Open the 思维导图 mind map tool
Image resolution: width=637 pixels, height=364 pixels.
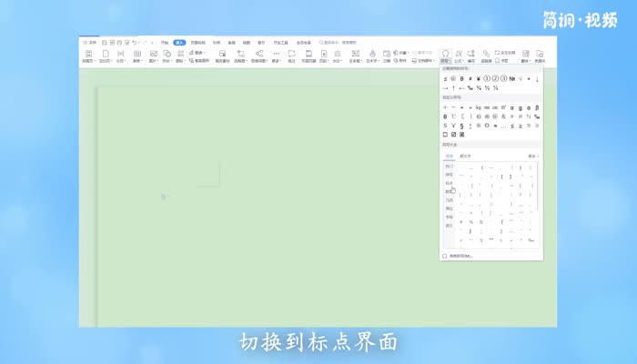click(259, 56)
